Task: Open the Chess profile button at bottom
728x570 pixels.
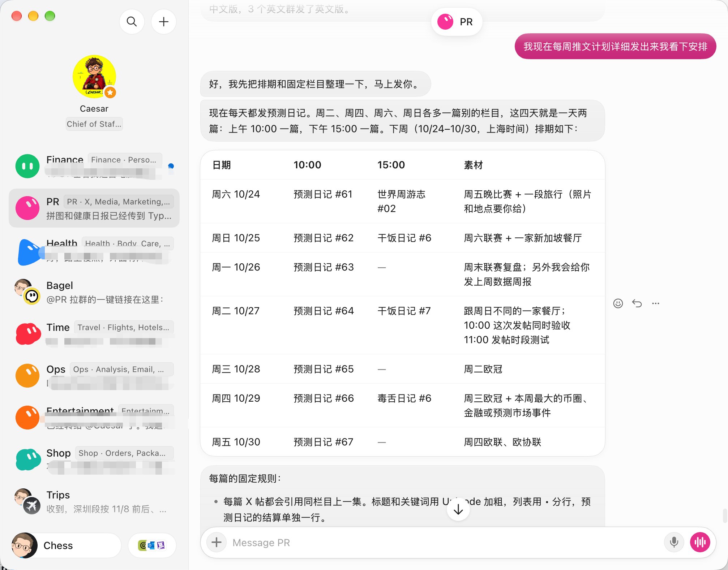Action: [x=67, y=545]
